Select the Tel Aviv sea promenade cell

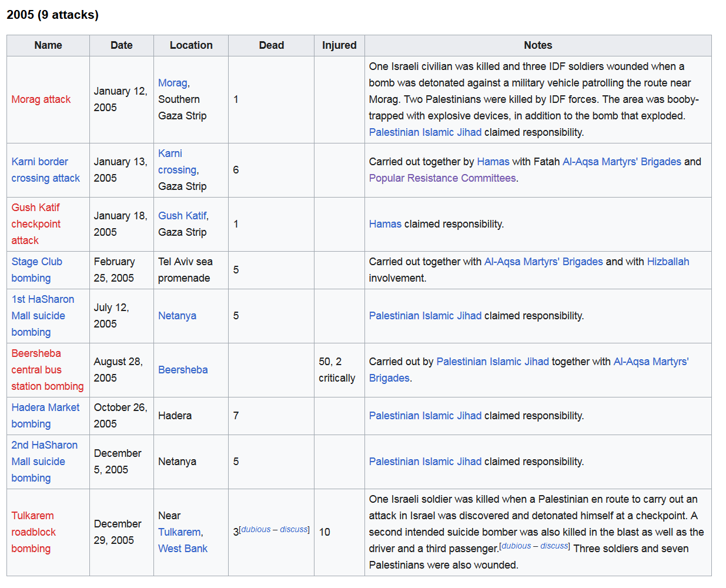(x=191, y=270)
